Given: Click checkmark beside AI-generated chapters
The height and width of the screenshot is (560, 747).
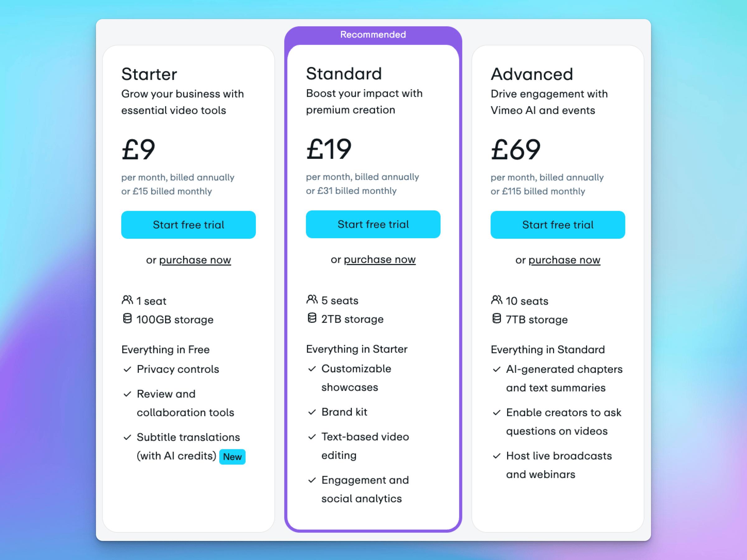Looking at the screenshot, I should [x=497, y=370].
